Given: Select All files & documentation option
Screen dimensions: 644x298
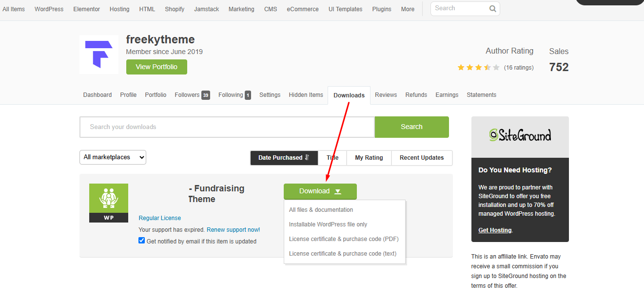Looking at the screenshot, I should pos(321,210).
